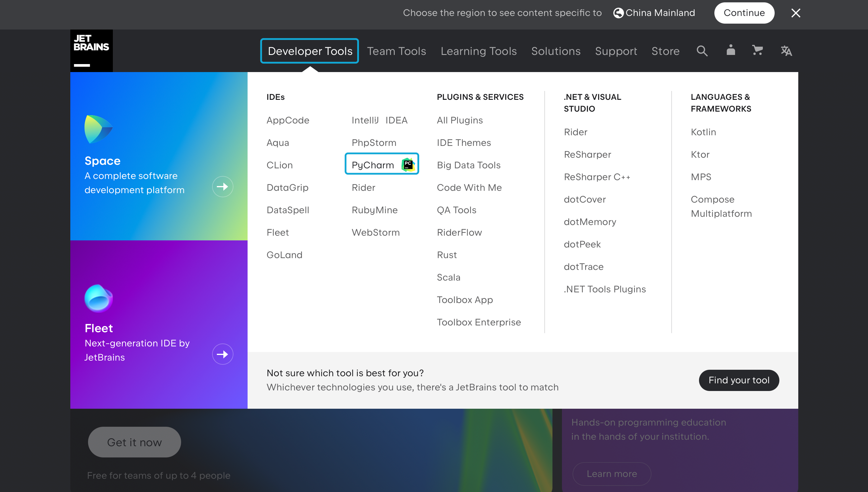Open the Support menu
The width and height of the screenshot is (868, 492).
616,51
